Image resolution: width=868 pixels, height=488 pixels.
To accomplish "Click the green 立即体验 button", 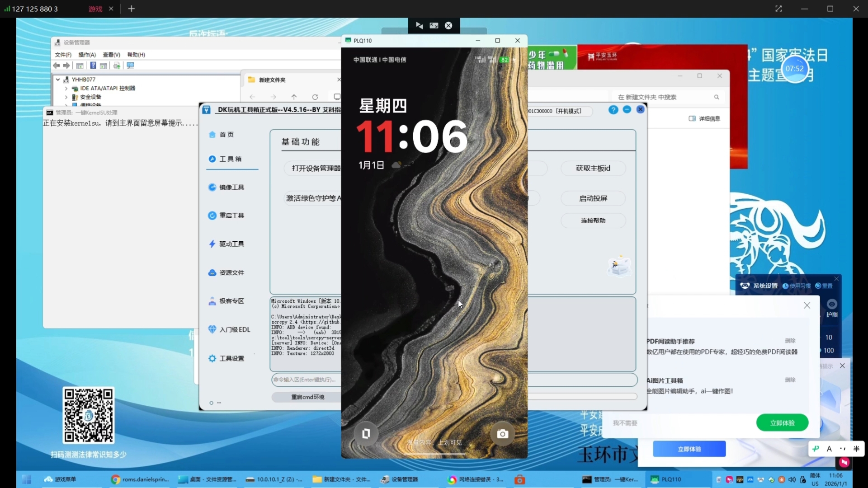I will pos(782,423).
